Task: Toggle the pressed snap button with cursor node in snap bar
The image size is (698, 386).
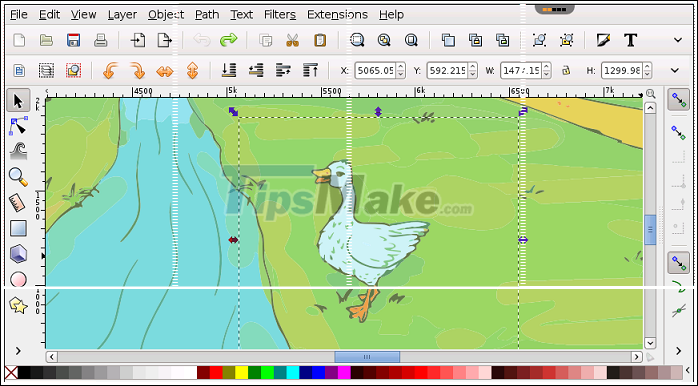Action: coord(678,263)
